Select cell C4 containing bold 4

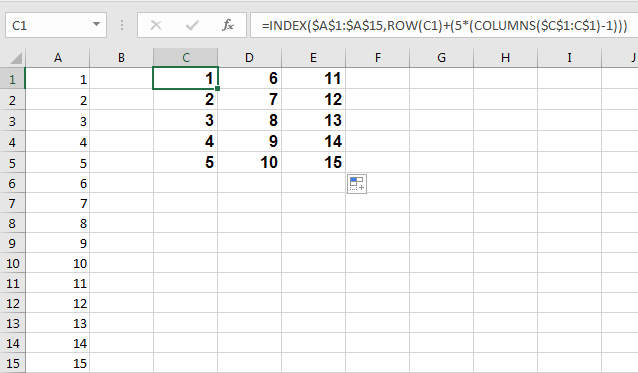(186, 142)
